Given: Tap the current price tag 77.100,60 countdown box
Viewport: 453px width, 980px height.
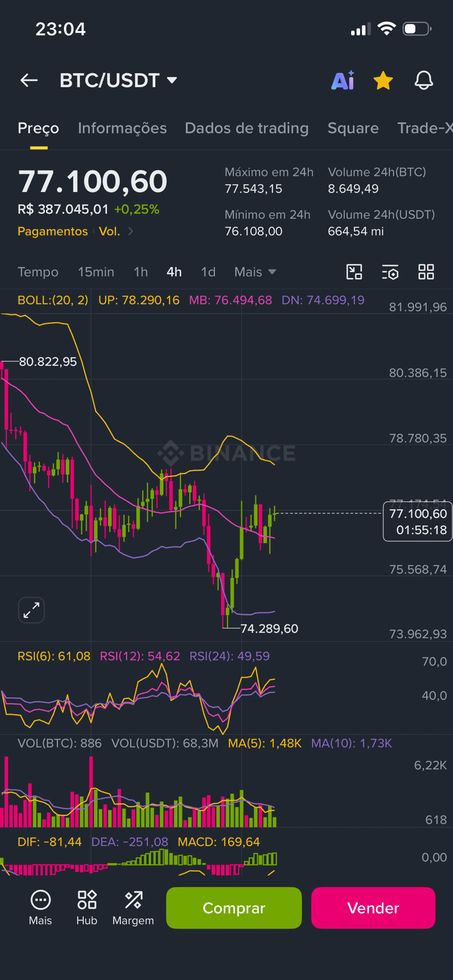Looking at the screenshot, I should (418, 521).
